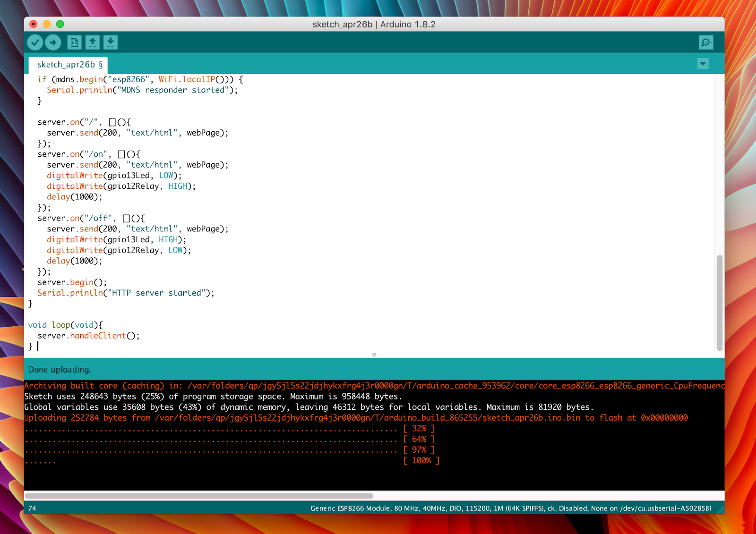Click the server.handleClient(); line
This screenshot has height=534, width=756.
(88, 336)
